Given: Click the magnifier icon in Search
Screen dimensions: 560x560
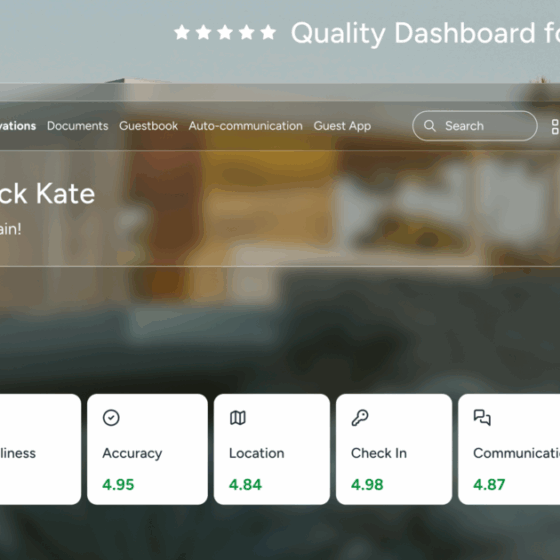Looking at the screenshot, I should (x=430, y=126).
